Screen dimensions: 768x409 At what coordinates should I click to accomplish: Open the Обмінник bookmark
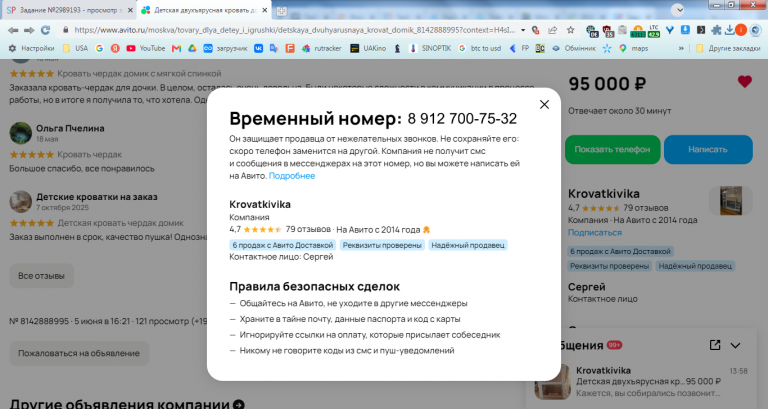coord(574,48)
